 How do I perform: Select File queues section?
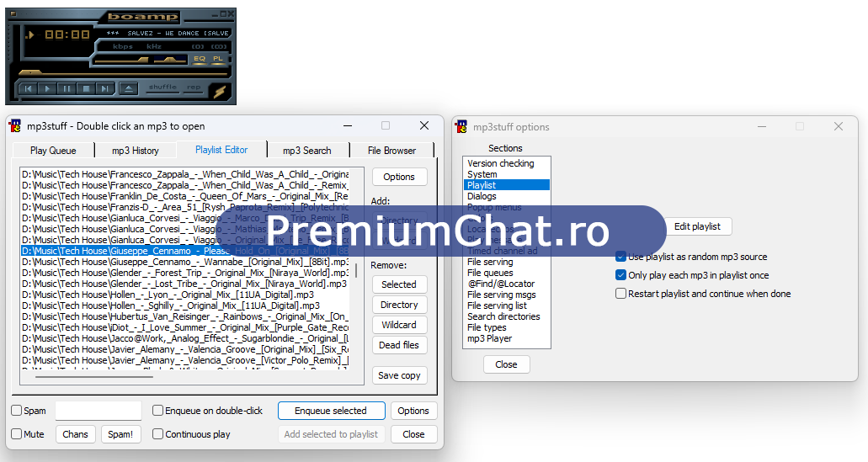click(x=507, y=273)
